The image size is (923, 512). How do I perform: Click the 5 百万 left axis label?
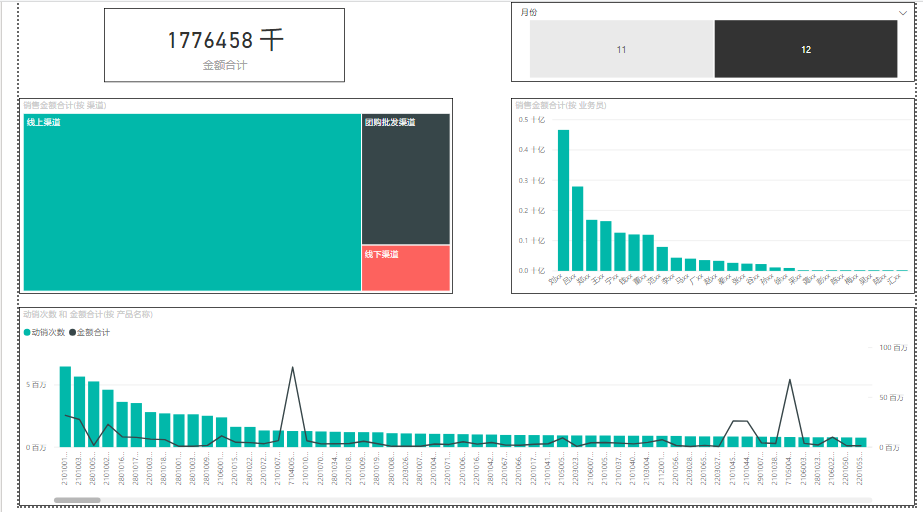click(36, 385)
